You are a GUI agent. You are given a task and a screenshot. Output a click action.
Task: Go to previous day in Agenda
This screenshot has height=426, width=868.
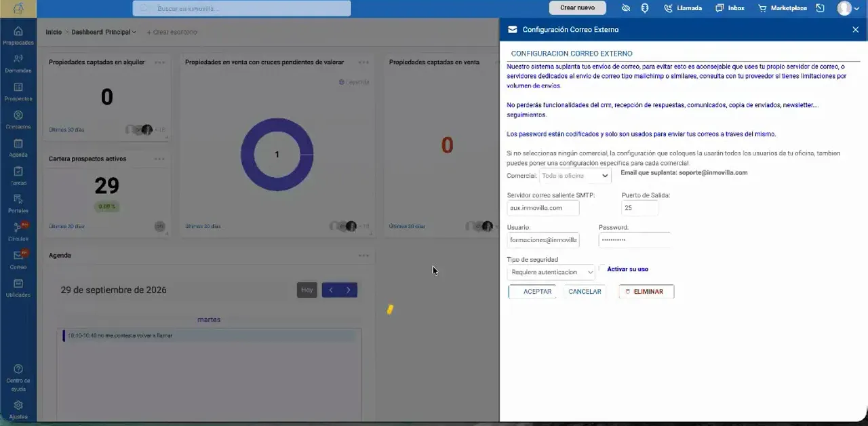coord(331,290)
